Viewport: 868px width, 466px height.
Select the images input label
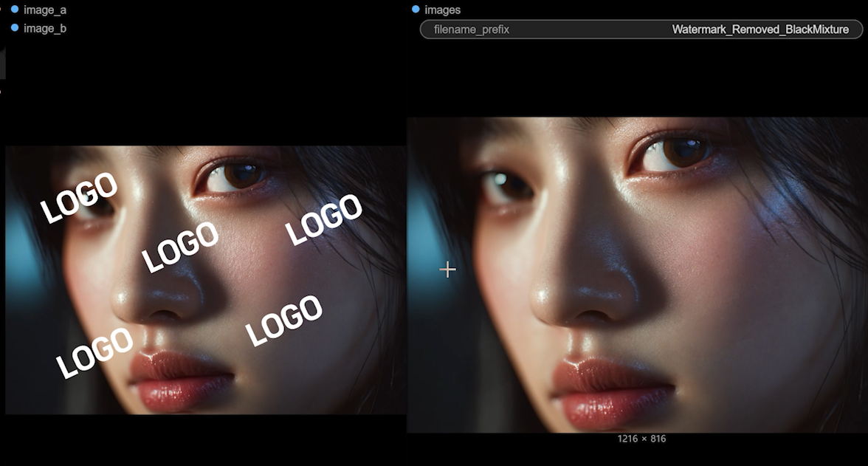[442, 10]
